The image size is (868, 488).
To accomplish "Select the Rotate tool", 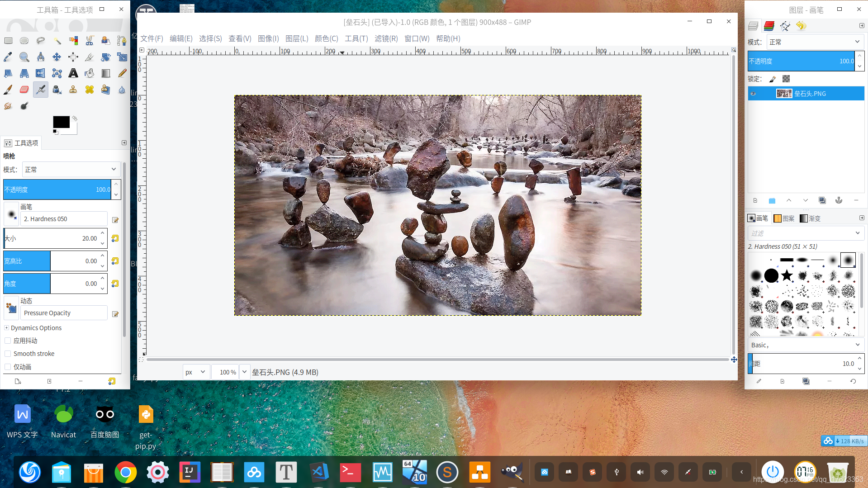I will pos(106,57).
